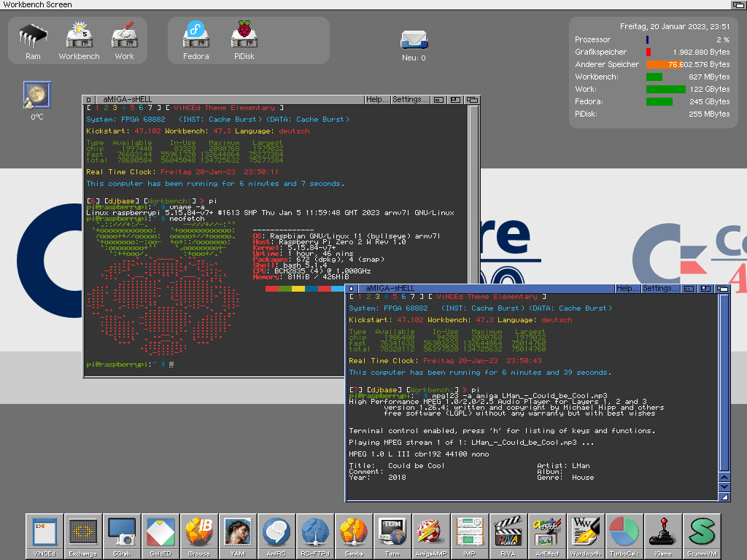
Task: Click the "Host: Raspberry Pi Zero 2 W" line
Action: click(x=329, y=242)
